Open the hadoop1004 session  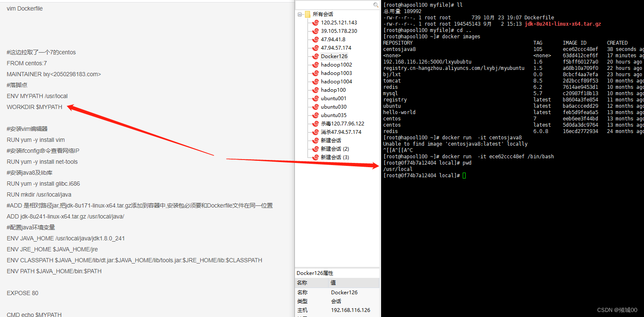click(x=337, y=82)
